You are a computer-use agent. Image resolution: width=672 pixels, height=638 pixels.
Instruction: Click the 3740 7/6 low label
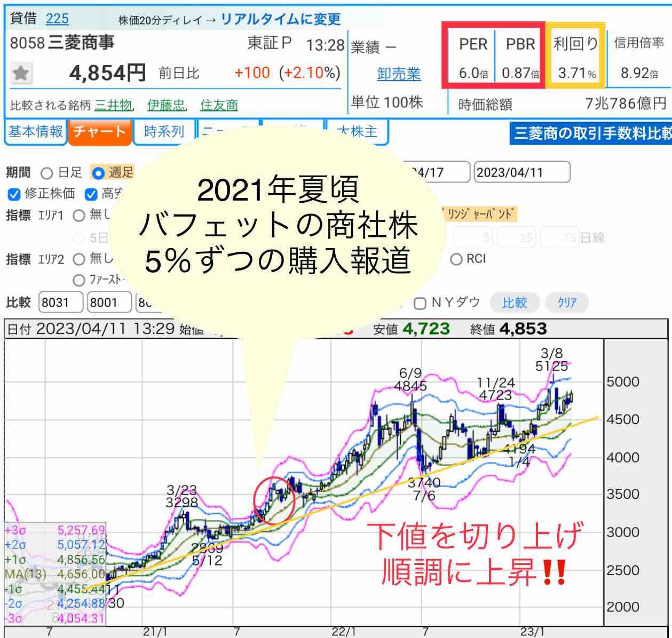point(424,489)
